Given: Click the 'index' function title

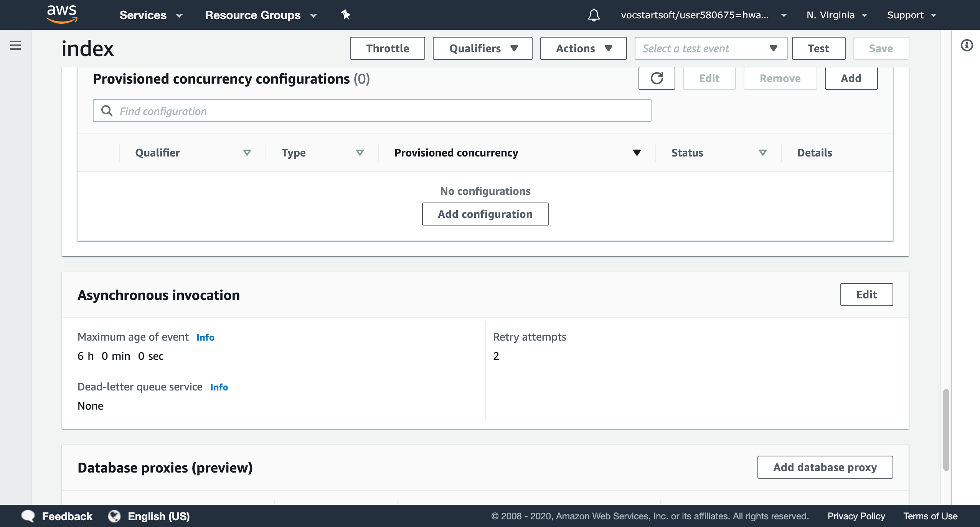Looking at the screenshot, I should point(88,48).
